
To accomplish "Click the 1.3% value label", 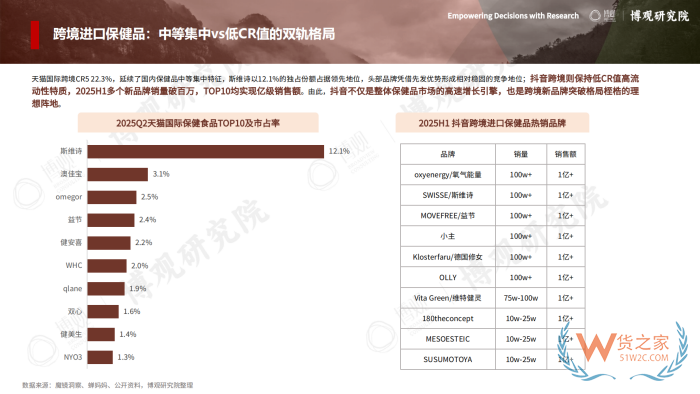I will [126, 357].
